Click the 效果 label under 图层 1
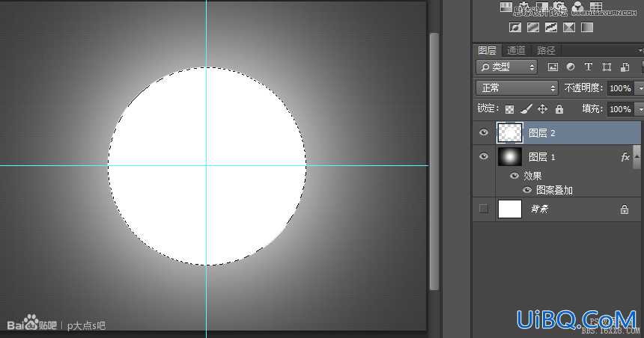The height and width of the screenshot is (338, 644). tap(532, 176)
